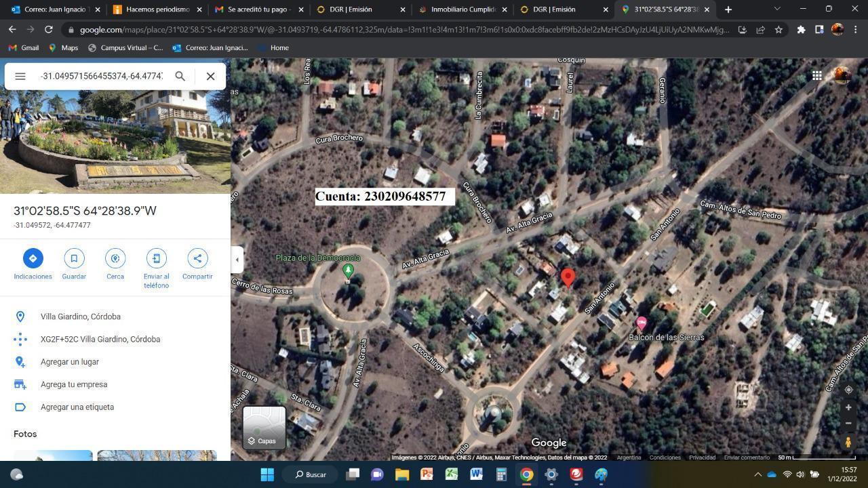868x488 pixels.
Task: Click the Street View pegman icon
Action: [848, 442]
